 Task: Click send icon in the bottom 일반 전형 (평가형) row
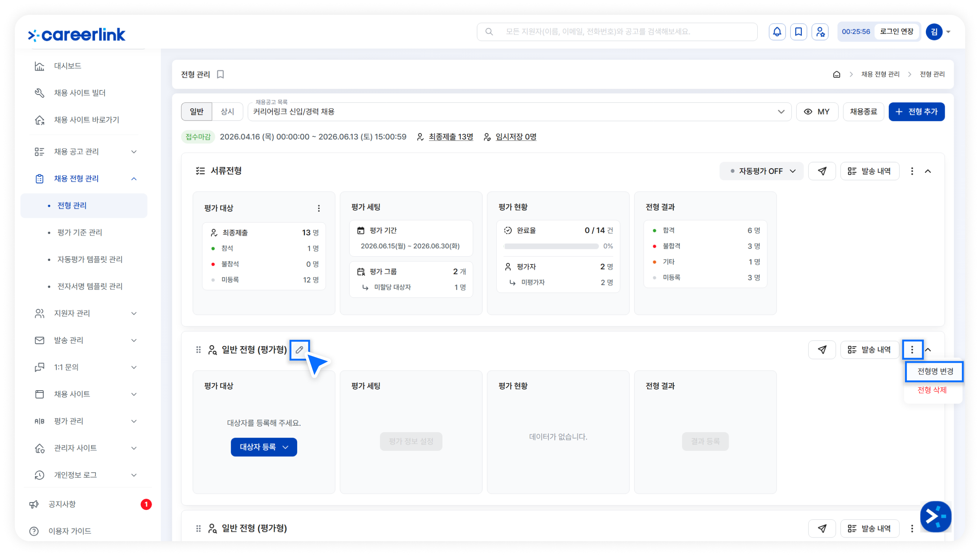[x=822, y=528]
